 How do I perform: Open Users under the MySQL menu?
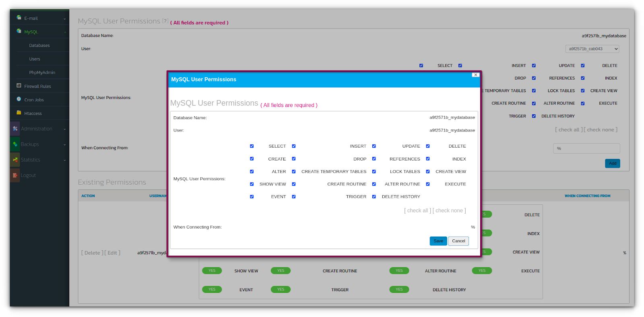tap(35, 59)
